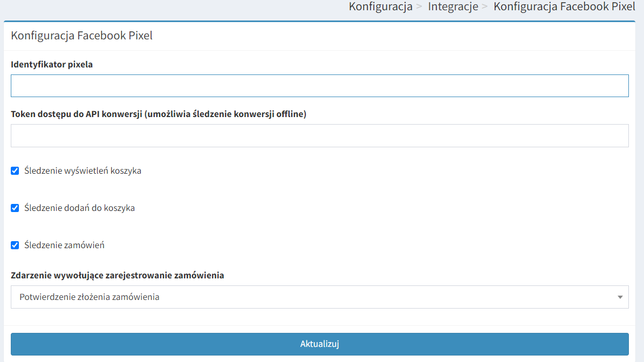The image size is (644, 362).
Task: Click the Identyfikator pixela input field
Action: point(319,86)
